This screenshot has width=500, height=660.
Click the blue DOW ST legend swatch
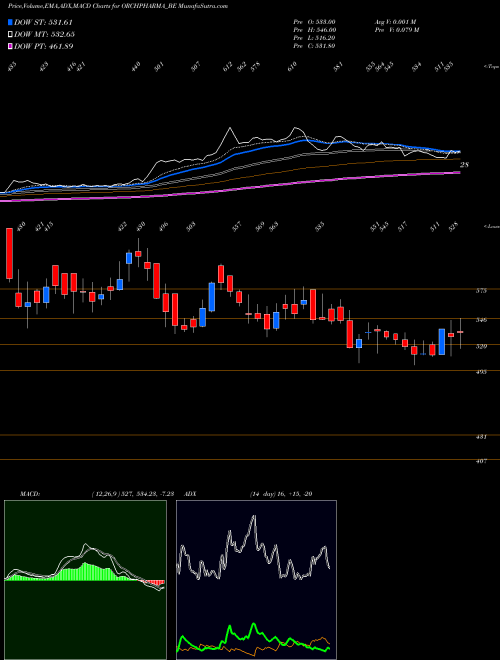tap(10, 22)
